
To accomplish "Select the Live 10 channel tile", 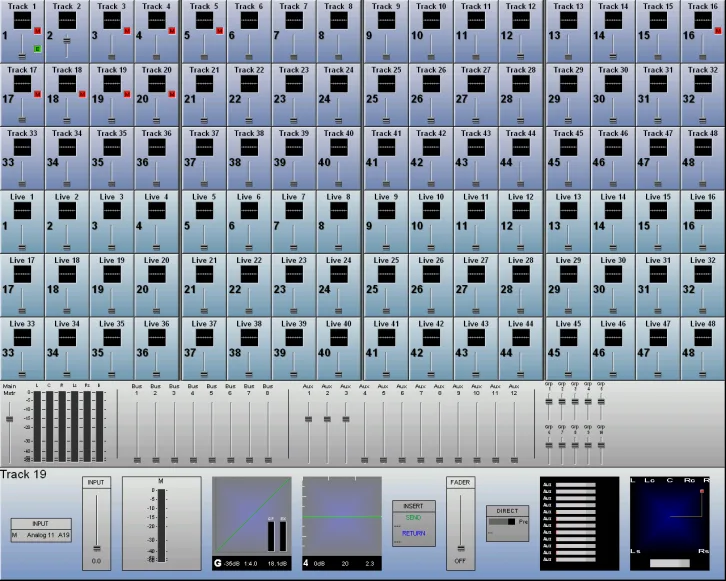I will [431, 222].
